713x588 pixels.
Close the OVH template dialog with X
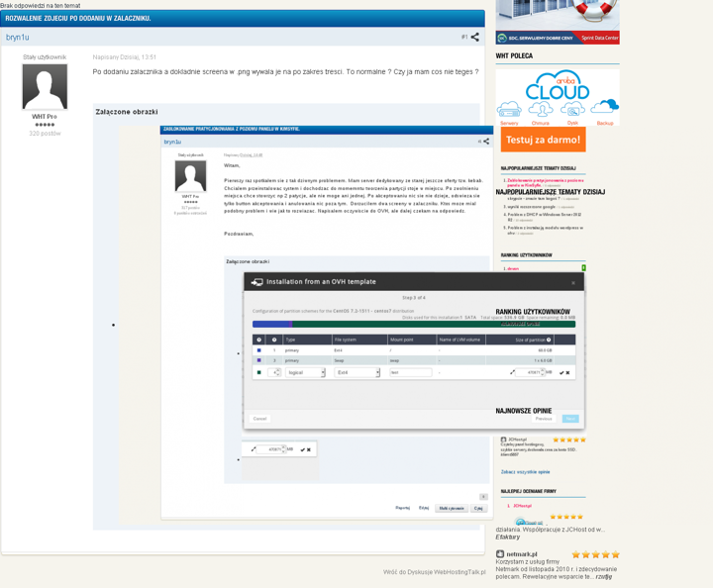[x=573, y=283]
